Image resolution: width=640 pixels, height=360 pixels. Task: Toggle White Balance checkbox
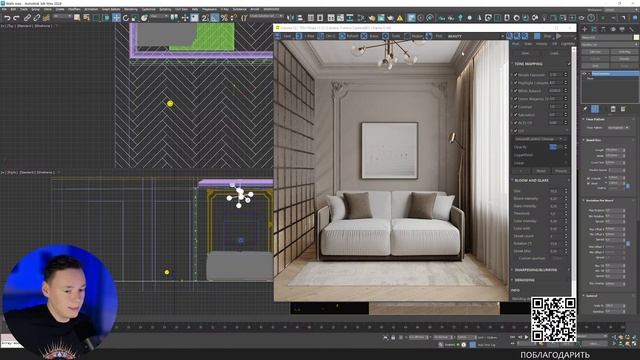point(516,91)
